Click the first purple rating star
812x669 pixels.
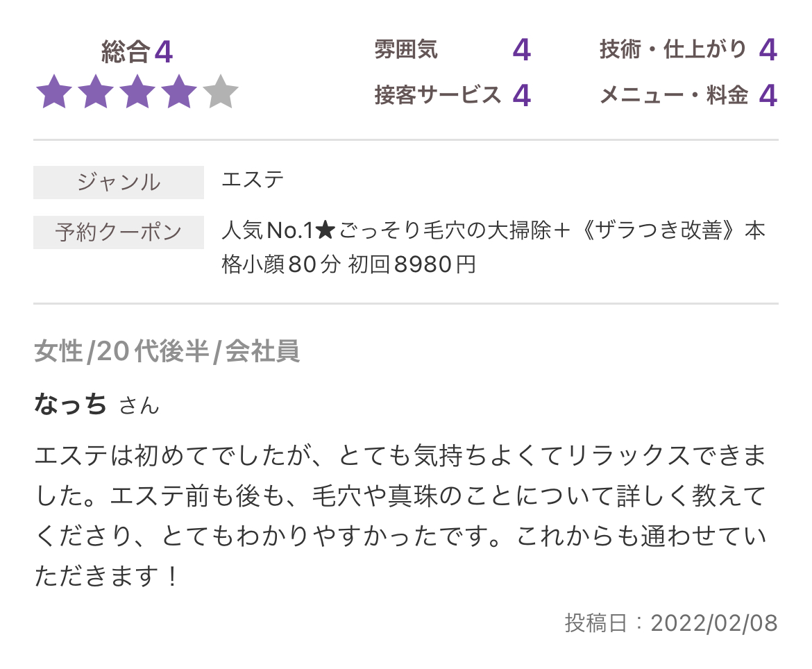(54, 92)
